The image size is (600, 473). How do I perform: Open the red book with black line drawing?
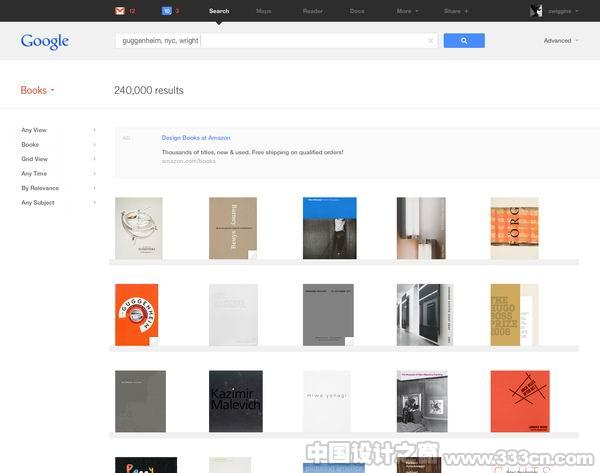pyautogui.click(x=520, y=401)
